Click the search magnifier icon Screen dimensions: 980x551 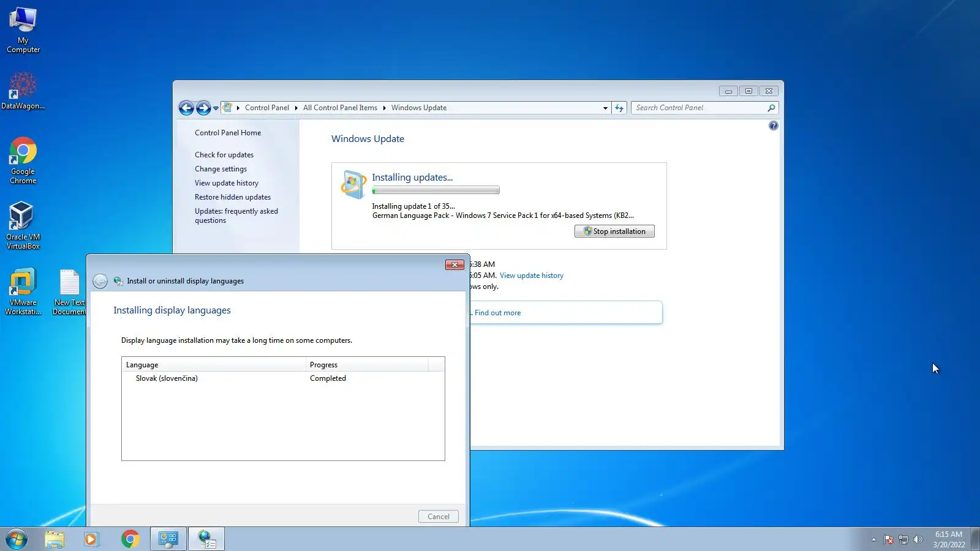coord(771,108)
